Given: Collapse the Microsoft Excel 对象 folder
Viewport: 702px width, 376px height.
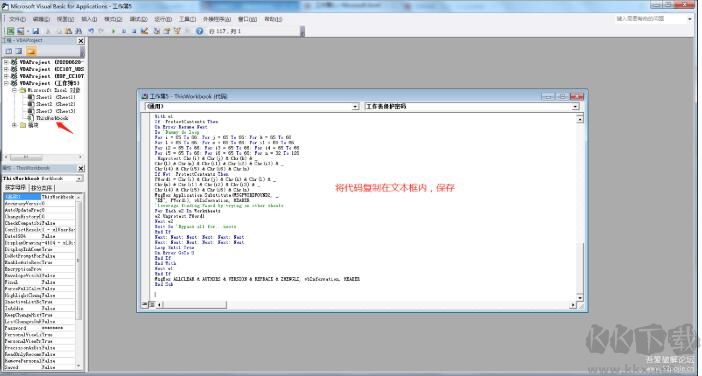Looking at the screenshot, I should point(14,90).
